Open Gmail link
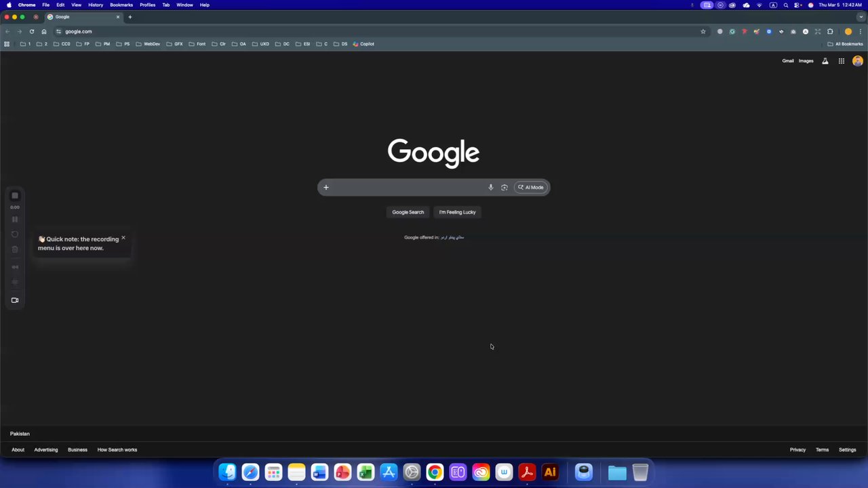 click(787, 61)
